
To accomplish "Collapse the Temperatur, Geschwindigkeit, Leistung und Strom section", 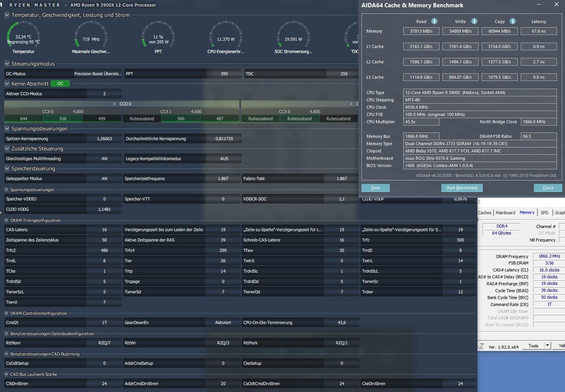I will pos(7,15).
